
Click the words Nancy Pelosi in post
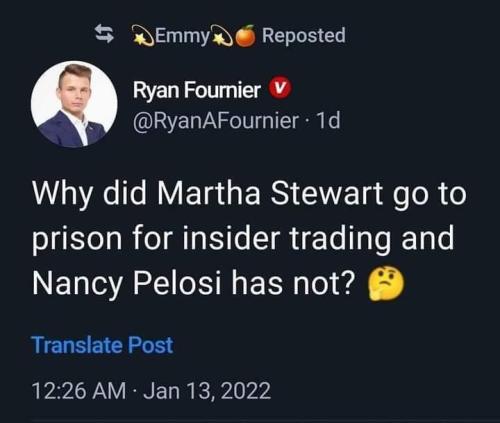(x=127, y=284)
